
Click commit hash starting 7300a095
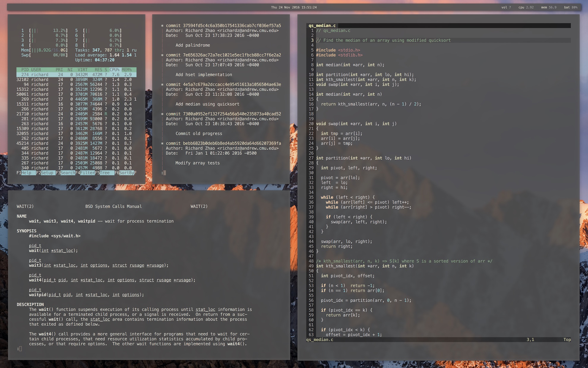point(232,114)
